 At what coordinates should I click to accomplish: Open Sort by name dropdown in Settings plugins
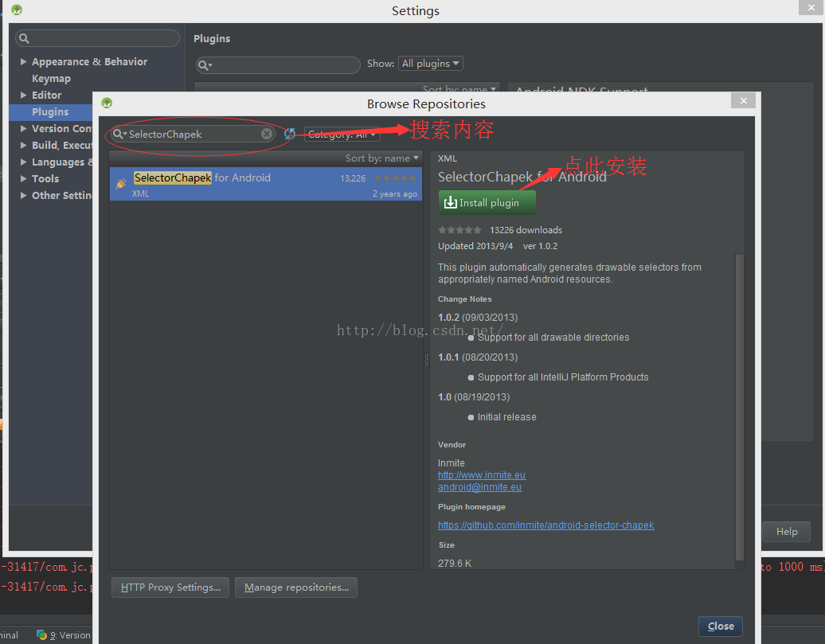click(x=459, y=89)
